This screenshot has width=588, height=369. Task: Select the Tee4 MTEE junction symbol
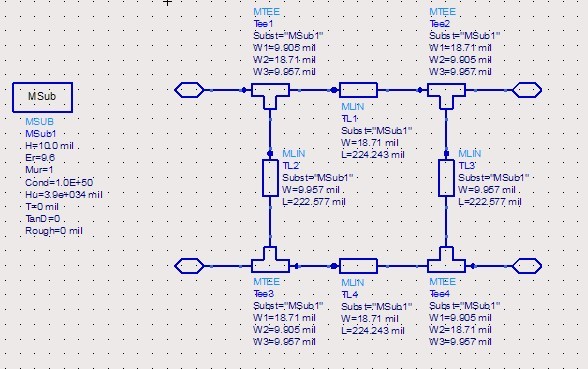(x=446, y=260)
